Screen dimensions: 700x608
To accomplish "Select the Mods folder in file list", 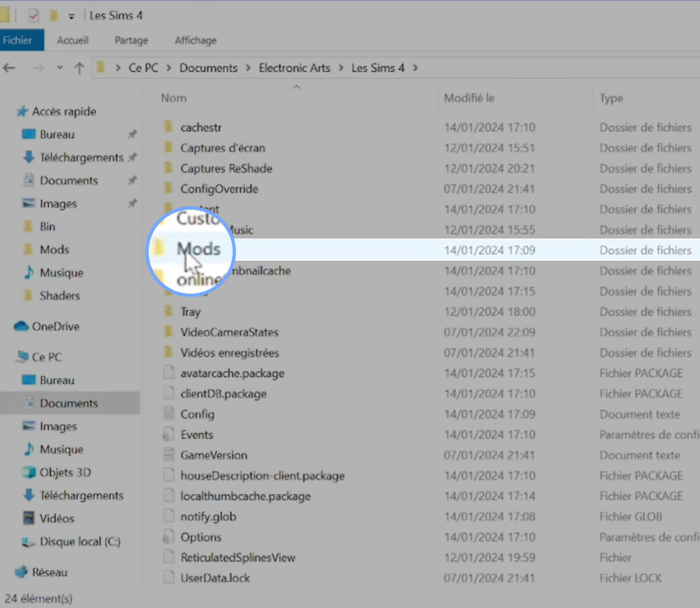I will click(198, 250).
